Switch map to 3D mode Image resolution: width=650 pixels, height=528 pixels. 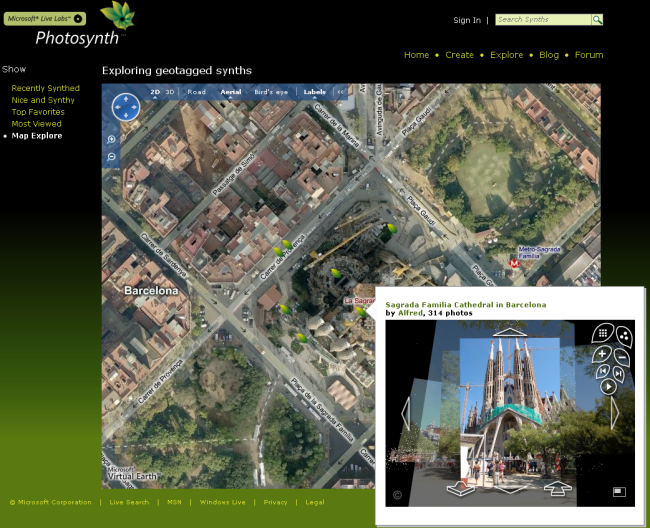tap(170, 92)
